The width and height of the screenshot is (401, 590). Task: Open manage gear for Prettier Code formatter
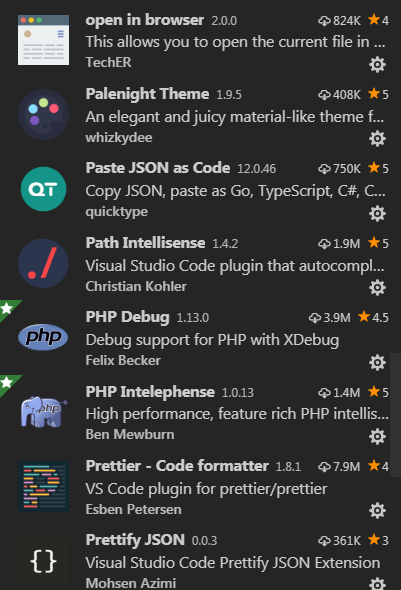pyautogui.click(x=377, y=511)
